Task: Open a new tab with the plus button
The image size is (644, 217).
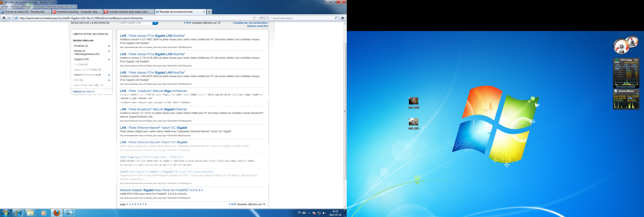Action: pos(209,12)
